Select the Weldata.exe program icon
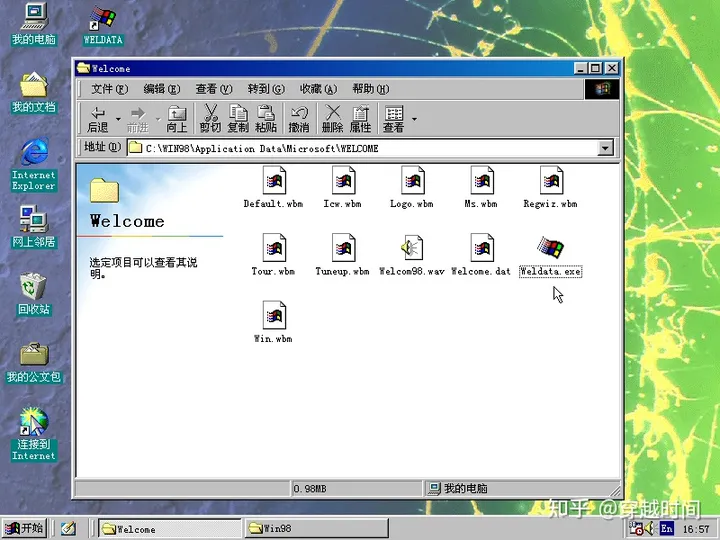720x540 pixels. (550, 248)
